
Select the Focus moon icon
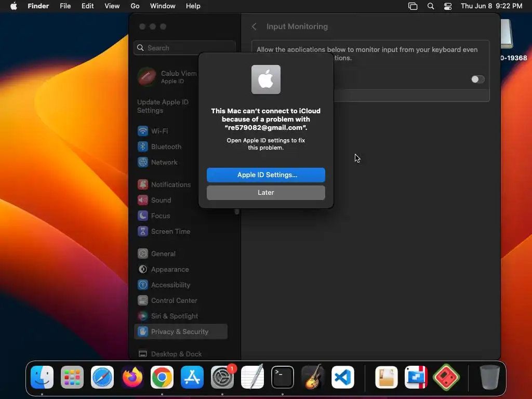point(143,216)
